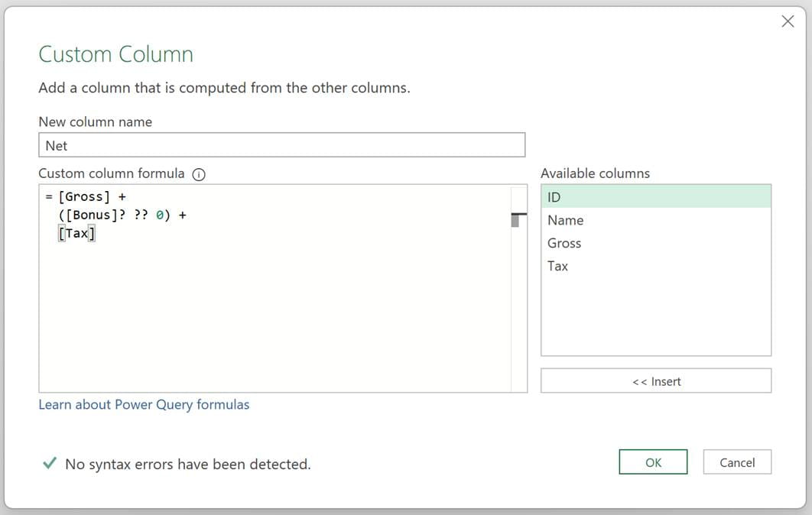Open Learn about Power Query formulas link

[144, 404]
